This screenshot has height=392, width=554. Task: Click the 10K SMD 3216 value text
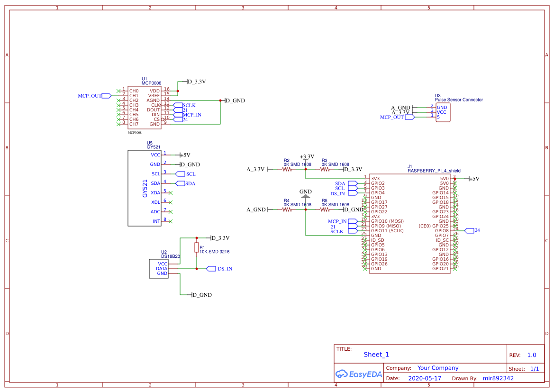pyautogui.click(x=215, y=252)
